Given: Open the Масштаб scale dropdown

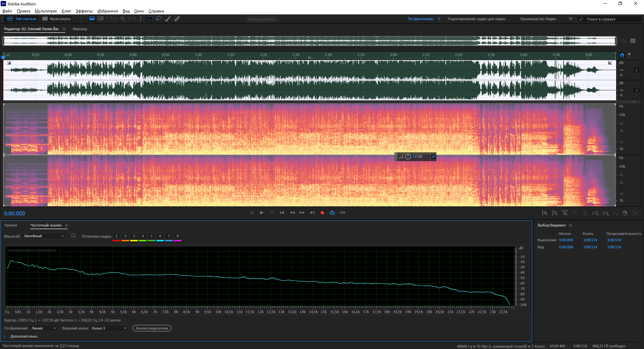Looking at the screenshot, I should 44,236.
